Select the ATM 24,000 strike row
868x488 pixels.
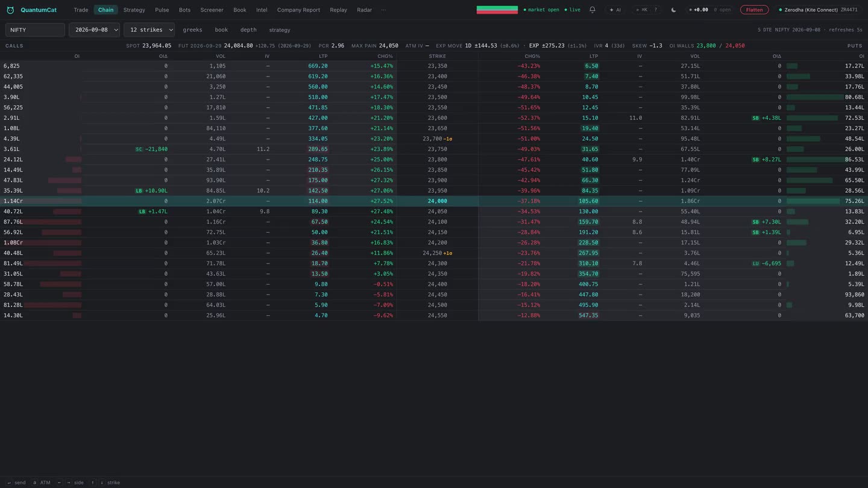point(434,201)
